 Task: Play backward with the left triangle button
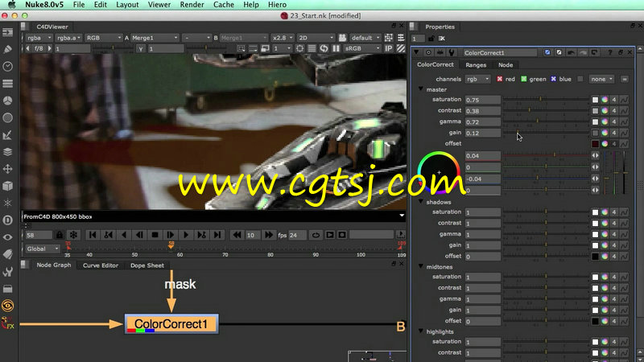pos(124,235)
